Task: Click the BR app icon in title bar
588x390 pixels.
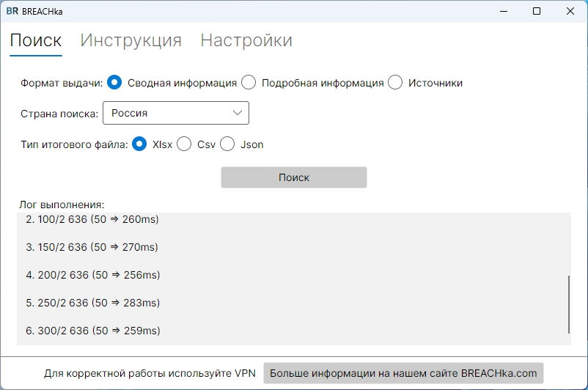Action: point(12,11)
